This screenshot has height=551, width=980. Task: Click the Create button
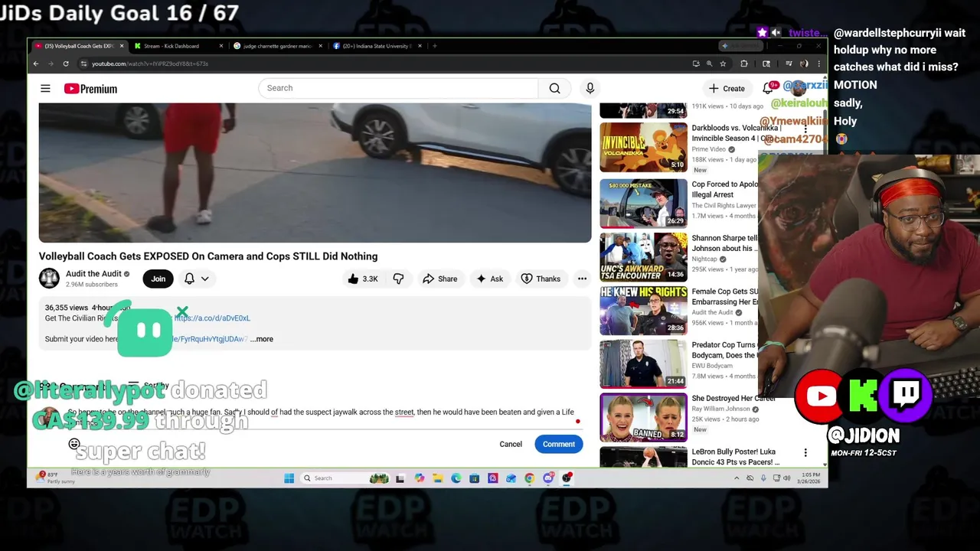[727, 88]
